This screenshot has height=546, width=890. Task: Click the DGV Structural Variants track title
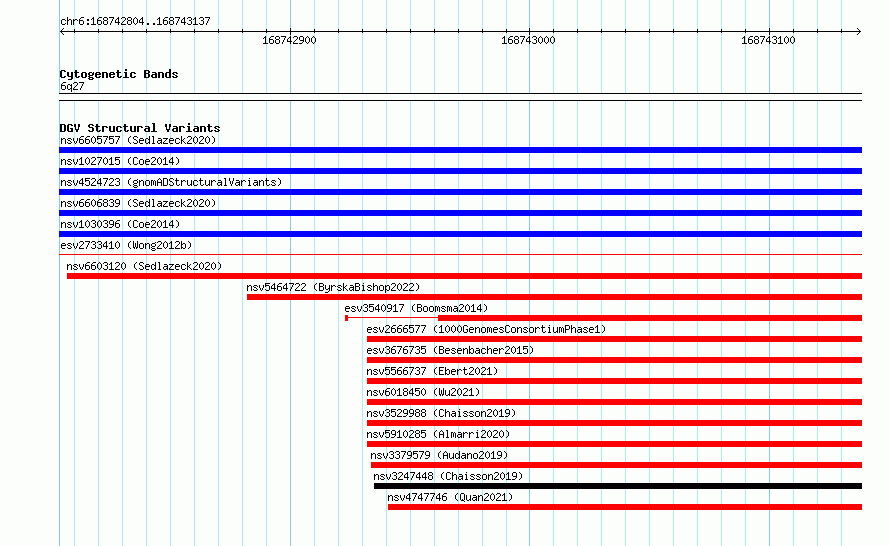point(140,128)
